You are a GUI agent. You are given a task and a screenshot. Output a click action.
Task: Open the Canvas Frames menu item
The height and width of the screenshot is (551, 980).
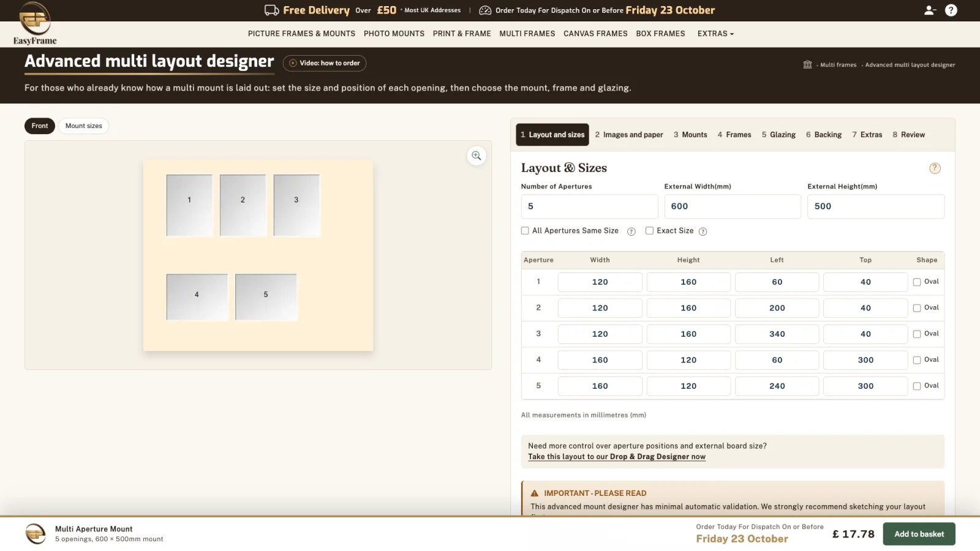click(x=595, y=34)
